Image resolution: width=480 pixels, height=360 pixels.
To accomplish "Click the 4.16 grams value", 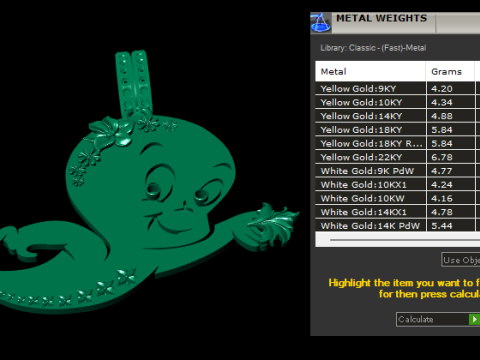I will pyautogui.click(x=442, y=198).
